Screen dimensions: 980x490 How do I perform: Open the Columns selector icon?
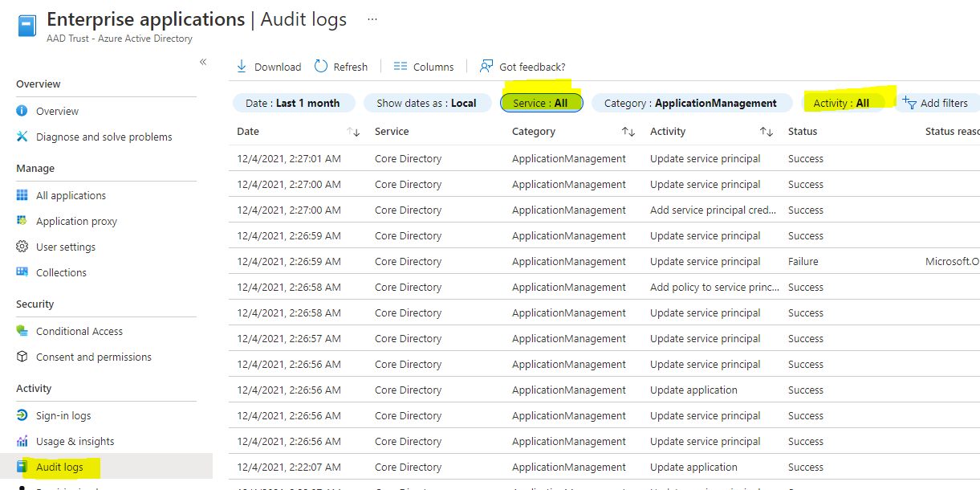400,66
